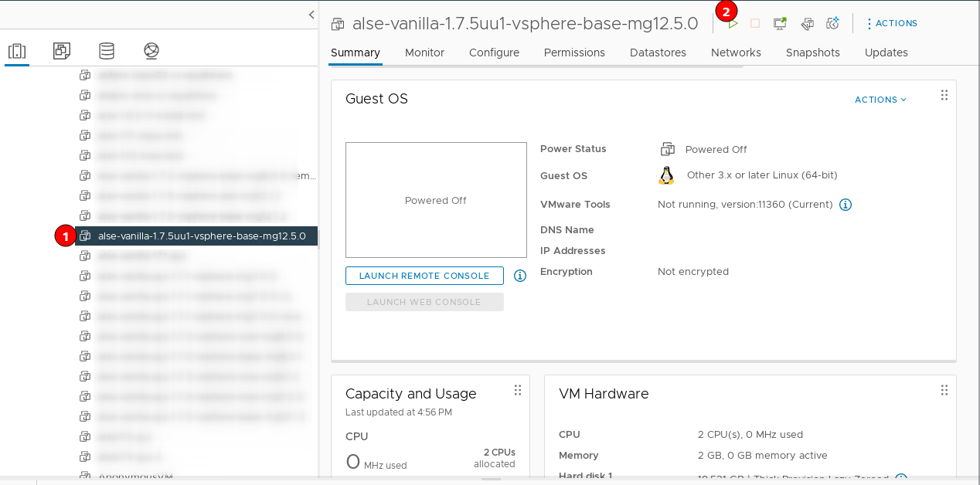Image resolution: width=980 pixels, height=485 pixels.
Task: Click the VM icon of the highlighted tree row
Action: (x=86, y=236)
